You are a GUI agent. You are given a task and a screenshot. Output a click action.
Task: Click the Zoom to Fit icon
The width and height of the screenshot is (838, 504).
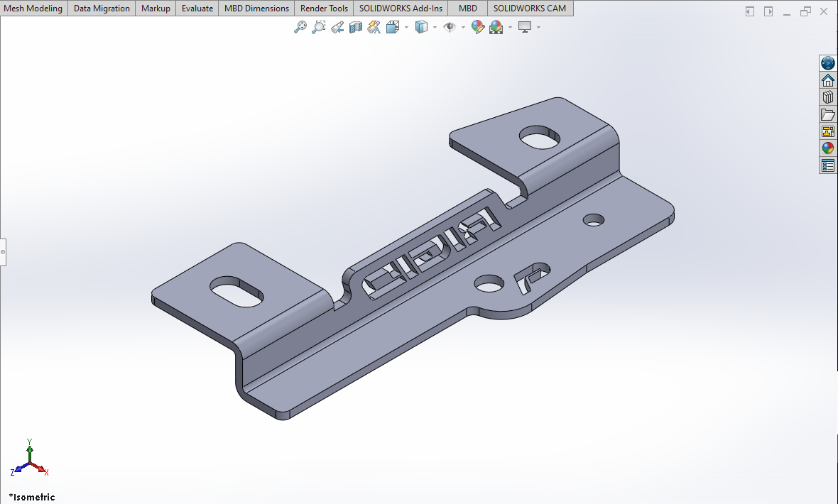pos(300,27)
